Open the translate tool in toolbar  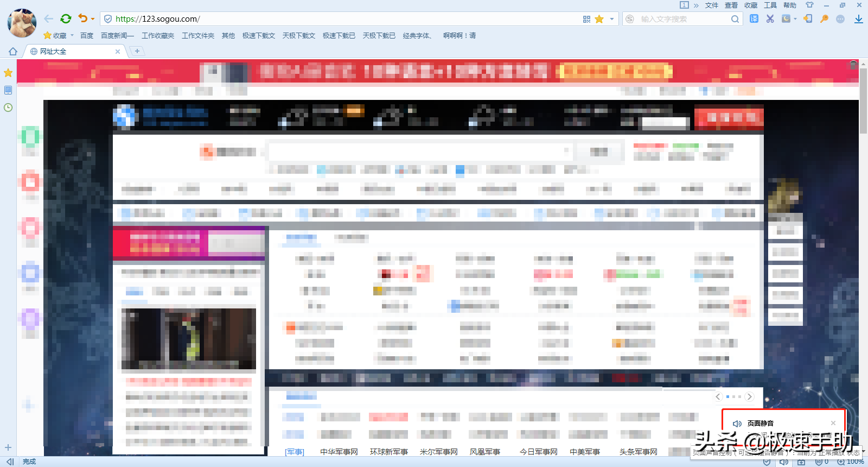point(754,19)
